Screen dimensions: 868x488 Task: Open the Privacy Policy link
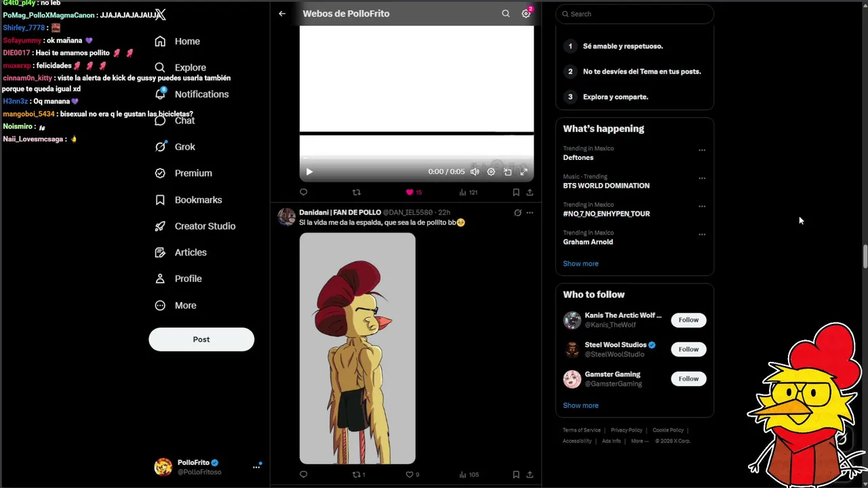click(x=627, y=430)
